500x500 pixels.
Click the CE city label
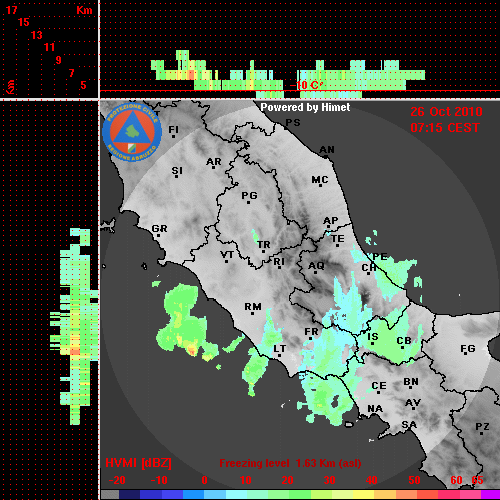coord(379,386)
